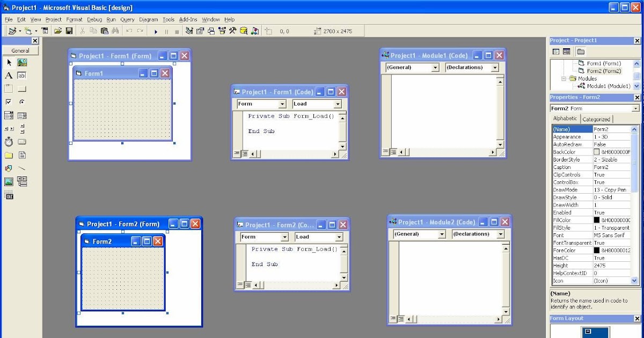The height and width of the screenshot is (338, 644).
Task: Click View Code icon in Project panel
Action: 556,52
